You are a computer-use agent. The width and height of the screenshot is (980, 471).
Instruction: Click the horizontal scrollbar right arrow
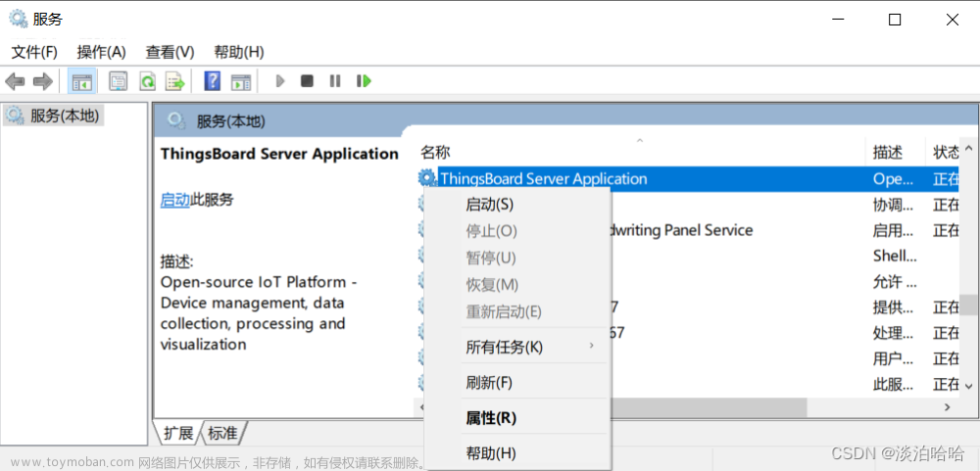coord(948,407)
